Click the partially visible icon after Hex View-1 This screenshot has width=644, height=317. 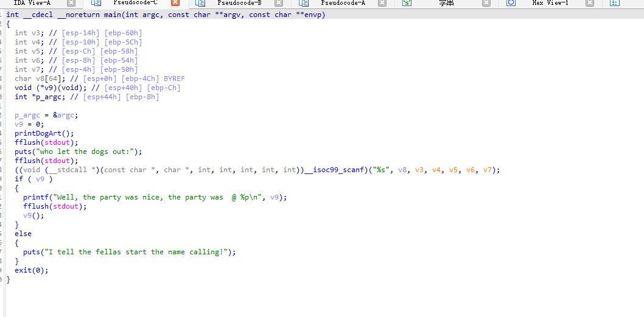(614, 3)
